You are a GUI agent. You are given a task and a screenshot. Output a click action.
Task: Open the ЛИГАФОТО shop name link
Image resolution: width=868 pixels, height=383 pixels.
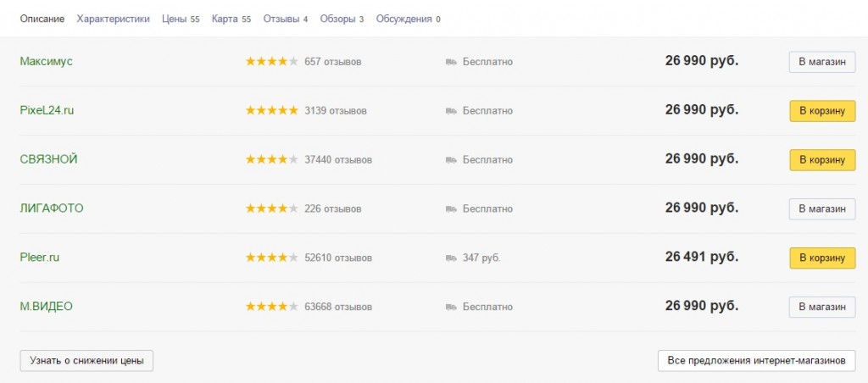[52, 208]
